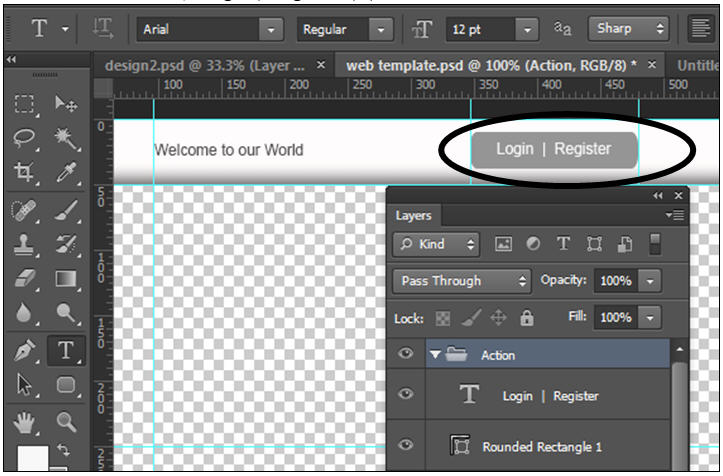Image resolution: width=723 pixels, height=476 pixels.
Task: Activate the Crop tool
Action: [x=24, y=172]
